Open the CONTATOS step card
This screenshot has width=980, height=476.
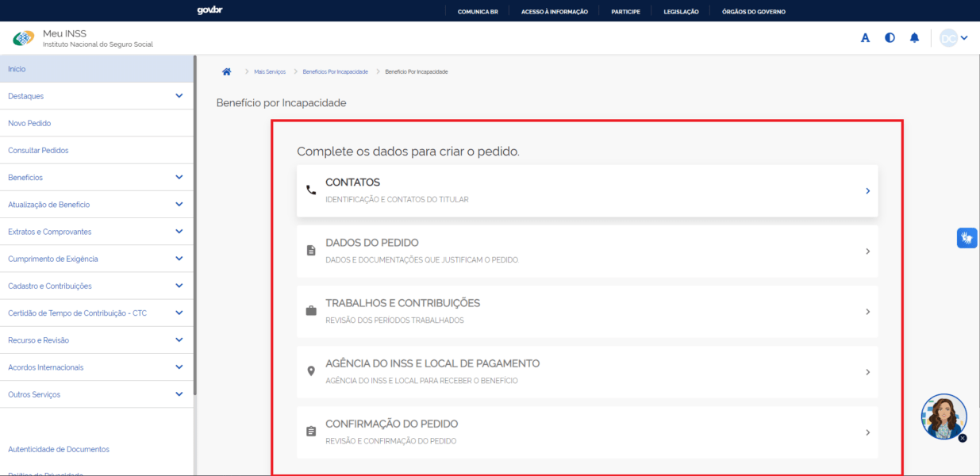click(587, 191)
